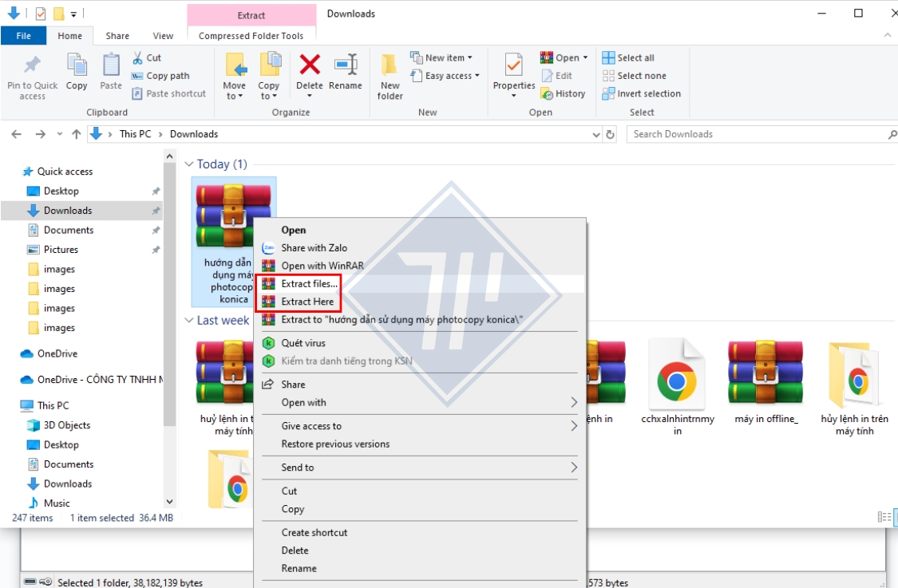Open the New item dropdown

pyautogui.click(x=441, y=57)
